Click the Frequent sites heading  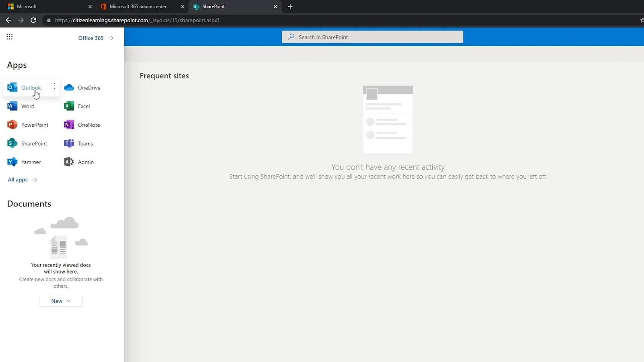pyautogui.click(x=164, y=76)
